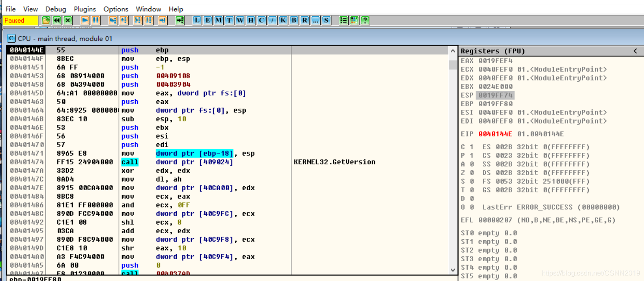This screenshot has width=644, height=281.
Task: Toggle the Z zero flag value
Action: click(x=472, y=173)
